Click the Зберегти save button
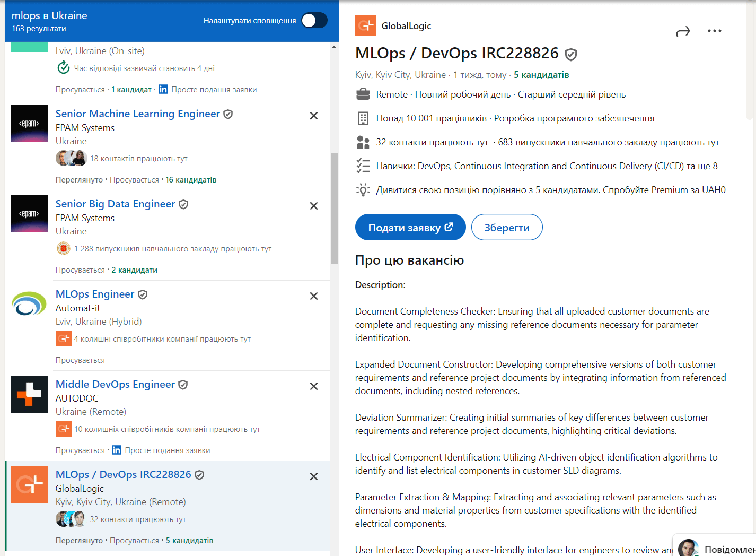 507,227
